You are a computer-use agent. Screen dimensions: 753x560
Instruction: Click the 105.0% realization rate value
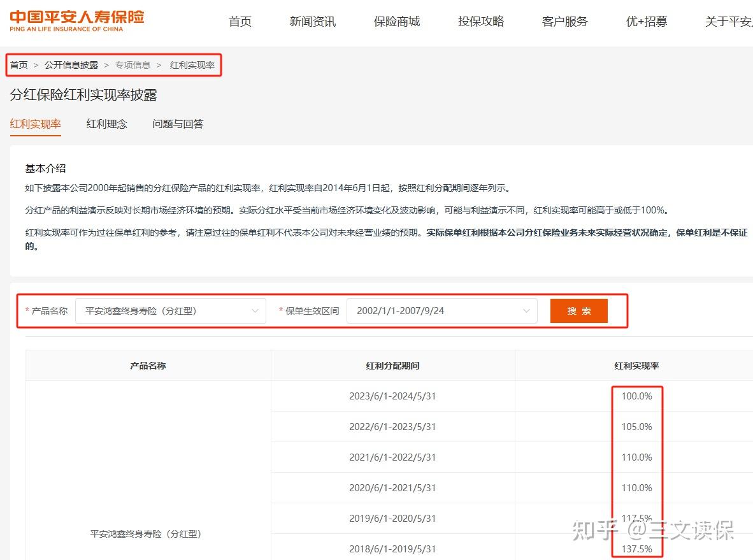coord(637,426)
